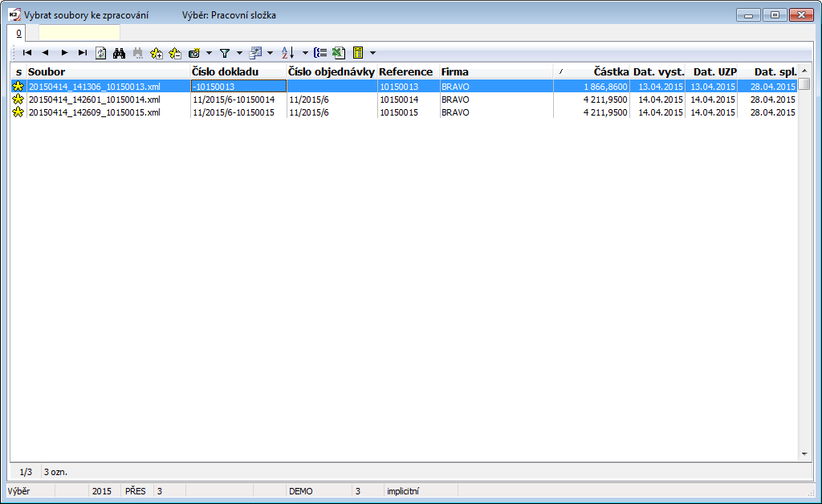Click the sort indicator column before Částka
Image resolution: width=822 pixels, height=504 pixels.
click(x=561, y=71)
